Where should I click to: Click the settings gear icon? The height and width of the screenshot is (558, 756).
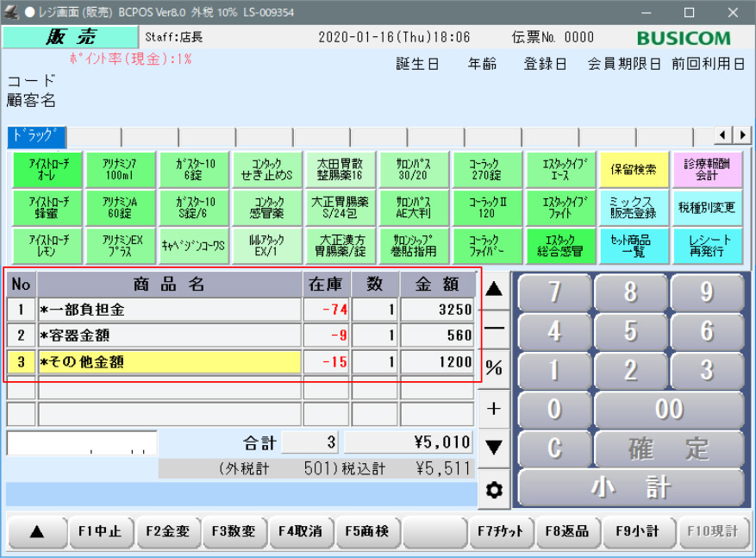click(x=494, y=490)
